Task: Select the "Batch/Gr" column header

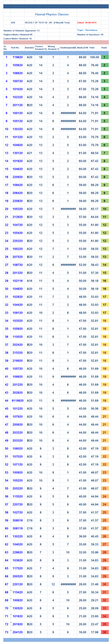Action: click(29, 48)
